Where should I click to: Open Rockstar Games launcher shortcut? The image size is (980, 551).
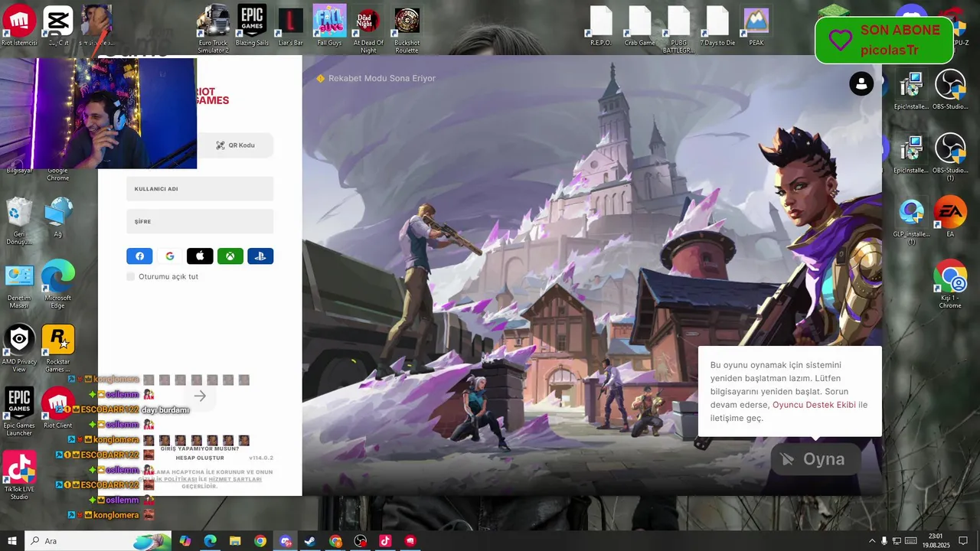pyautogui.click(x=58, y=348)
